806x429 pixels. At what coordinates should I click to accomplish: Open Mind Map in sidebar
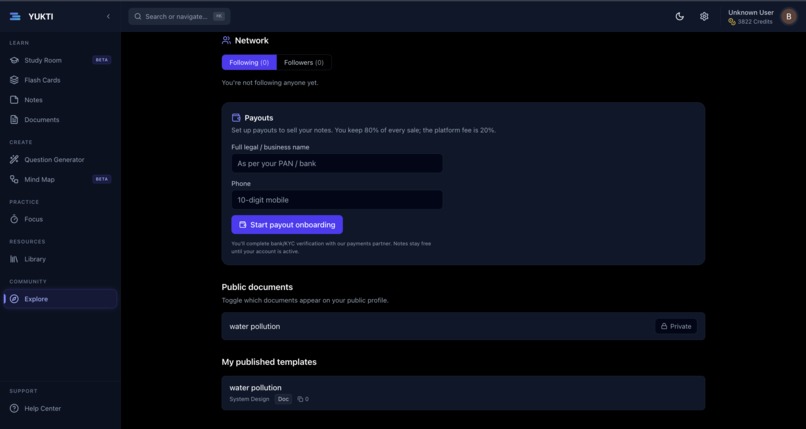tap(60, 179)
